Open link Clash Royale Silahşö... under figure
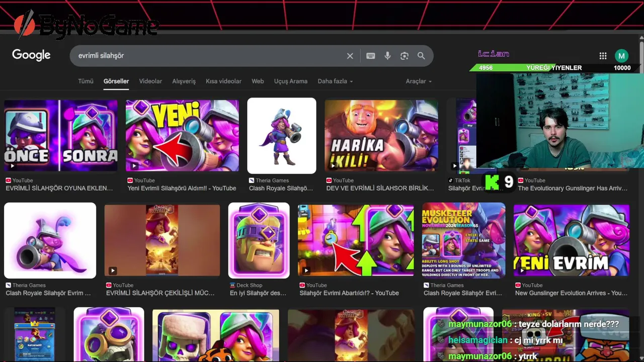The height and width of the screenshot is (362, 644). [x=281, y=188]
